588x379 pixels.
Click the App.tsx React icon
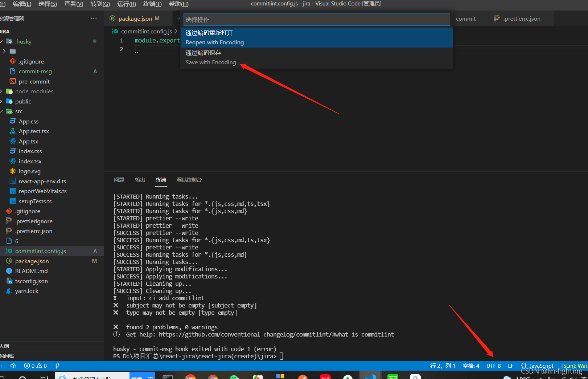pos(13,141)
